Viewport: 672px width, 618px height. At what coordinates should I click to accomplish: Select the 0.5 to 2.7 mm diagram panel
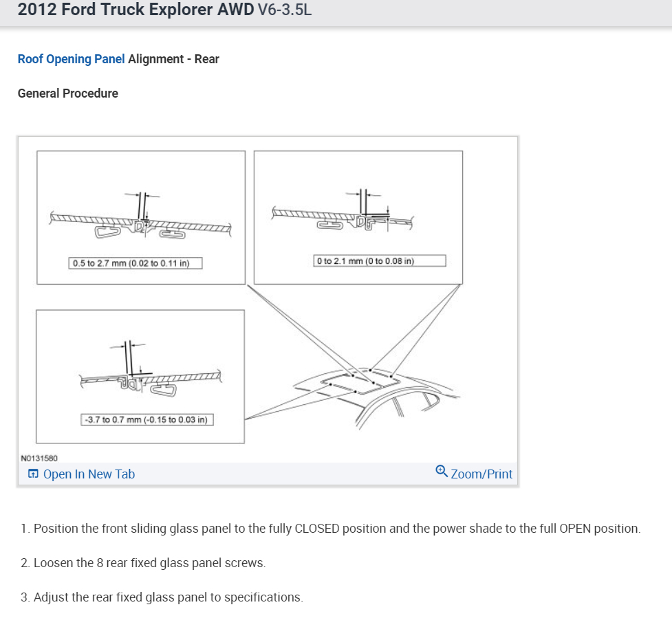pyautogui.click(x=141, y=217)
